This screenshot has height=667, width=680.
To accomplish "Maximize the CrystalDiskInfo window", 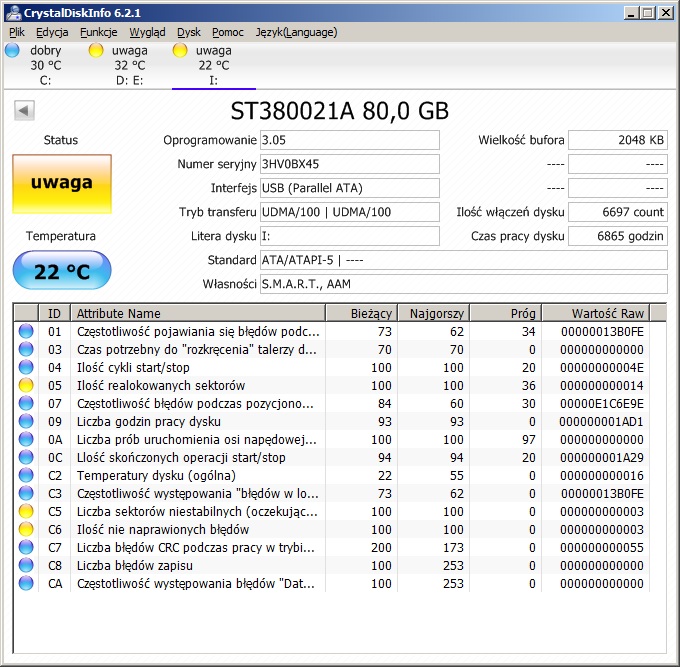I will click(x=648, y=13).
